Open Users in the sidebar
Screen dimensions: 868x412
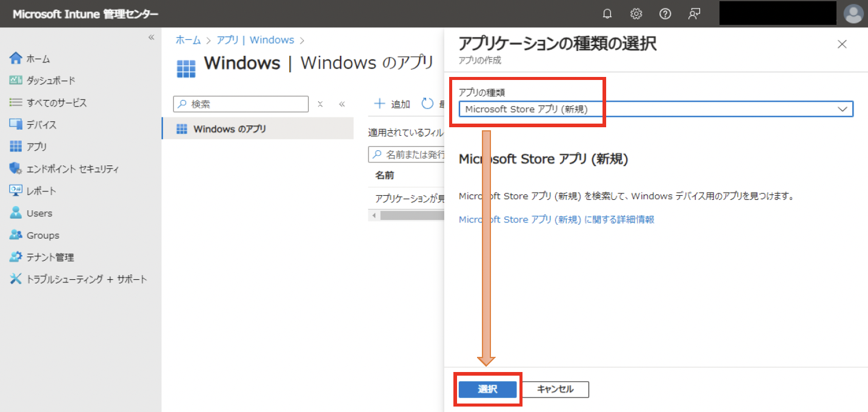pyautogui.click(x=31, y=213)
